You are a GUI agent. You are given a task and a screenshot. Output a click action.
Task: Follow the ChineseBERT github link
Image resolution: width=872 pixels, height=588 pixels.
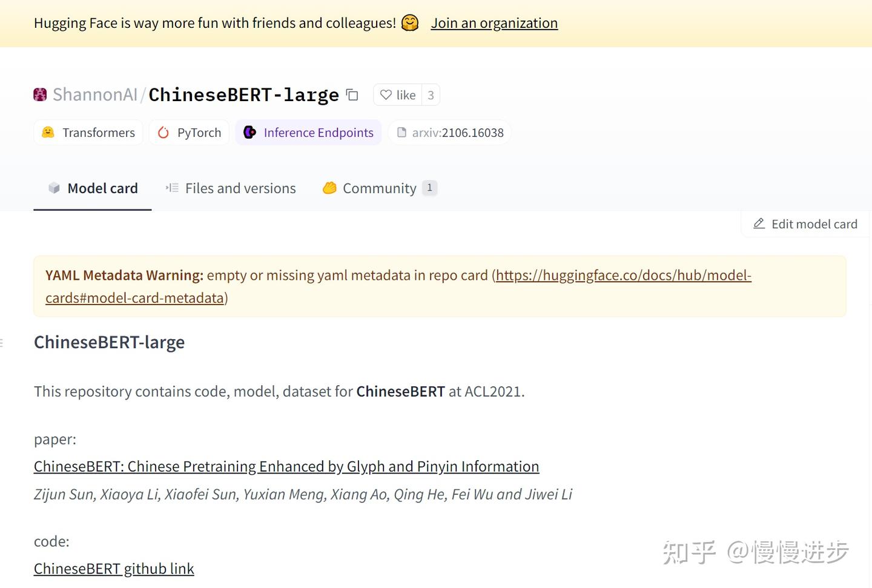(113, 569)
